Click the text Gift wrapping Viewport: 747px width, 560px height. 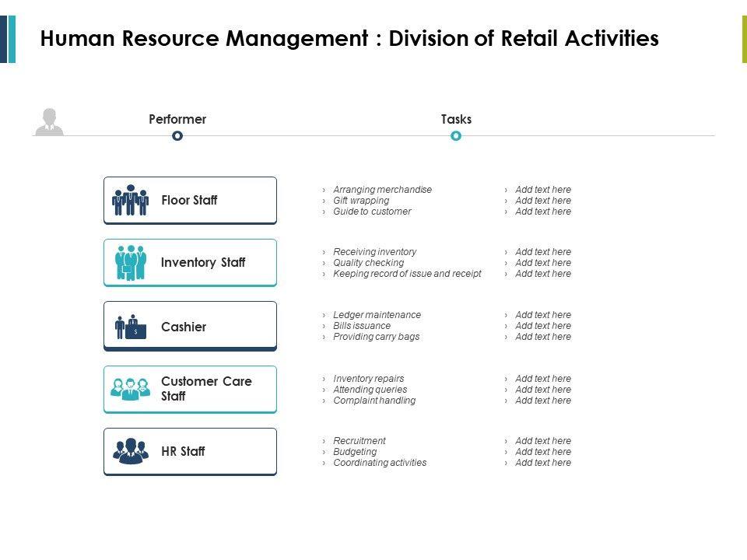pos(360,201)
